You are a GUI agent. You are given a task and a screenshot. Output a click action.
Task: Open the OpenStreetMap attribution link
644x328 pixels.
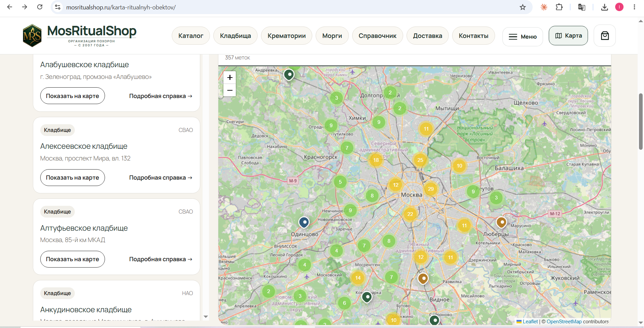[x=564, y=322]
